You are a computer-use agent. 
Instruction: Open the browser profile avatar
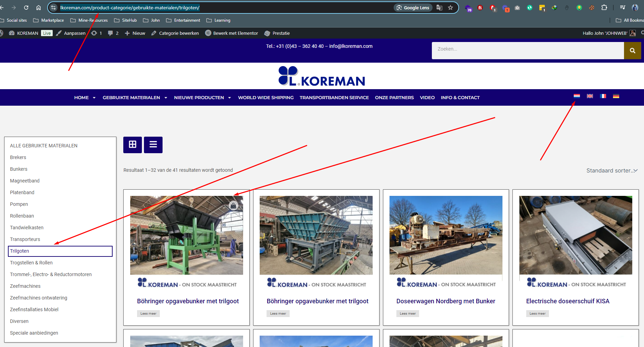click(635, 8)
